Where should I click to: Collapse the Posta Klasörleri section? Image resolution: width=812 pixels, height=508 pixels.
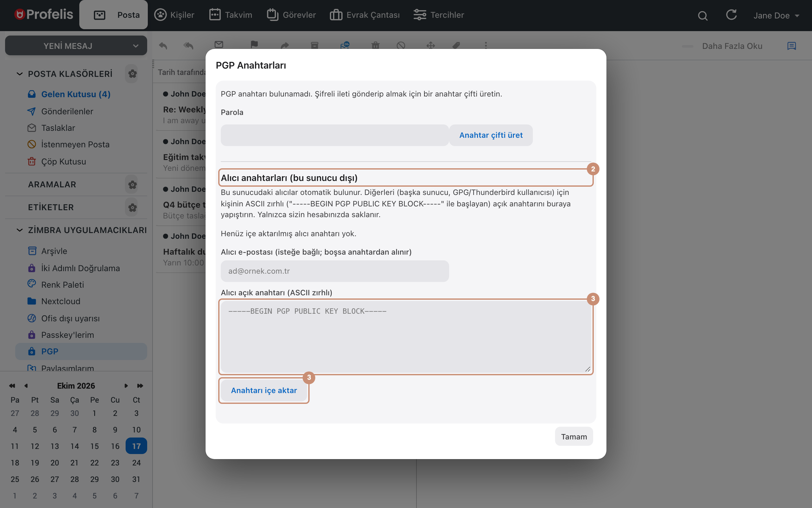[x=19, y=74]
